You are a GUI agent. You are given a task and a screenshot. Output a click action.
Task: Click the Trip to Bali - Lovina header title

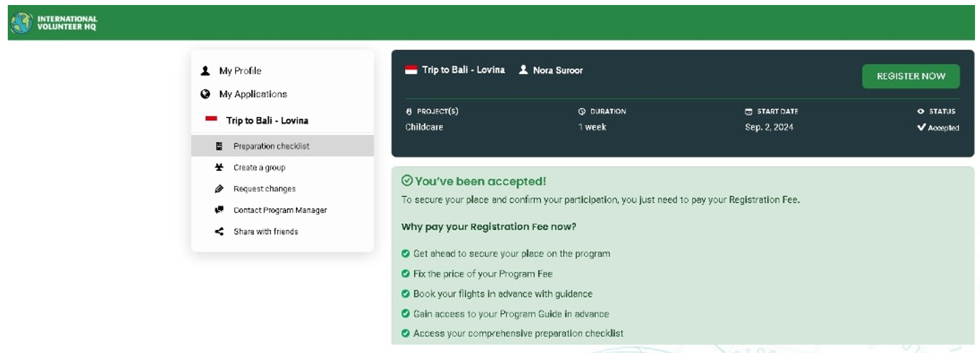click(463, 70)
